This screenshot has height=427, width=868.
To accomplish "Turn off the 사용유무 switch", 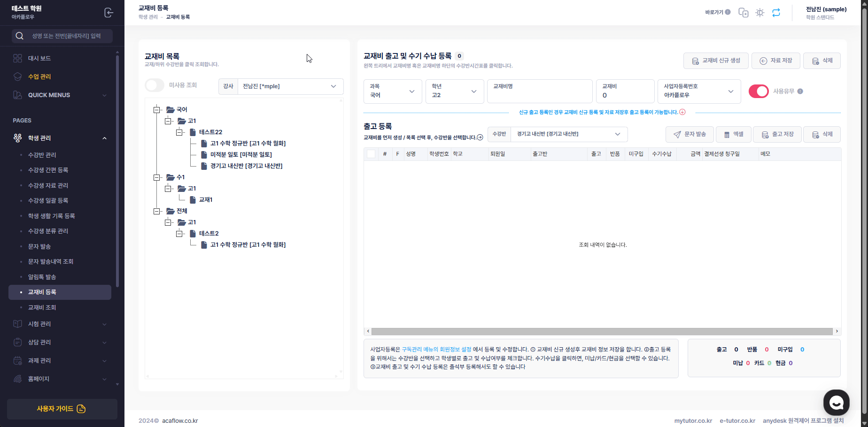I will (758, 91).
